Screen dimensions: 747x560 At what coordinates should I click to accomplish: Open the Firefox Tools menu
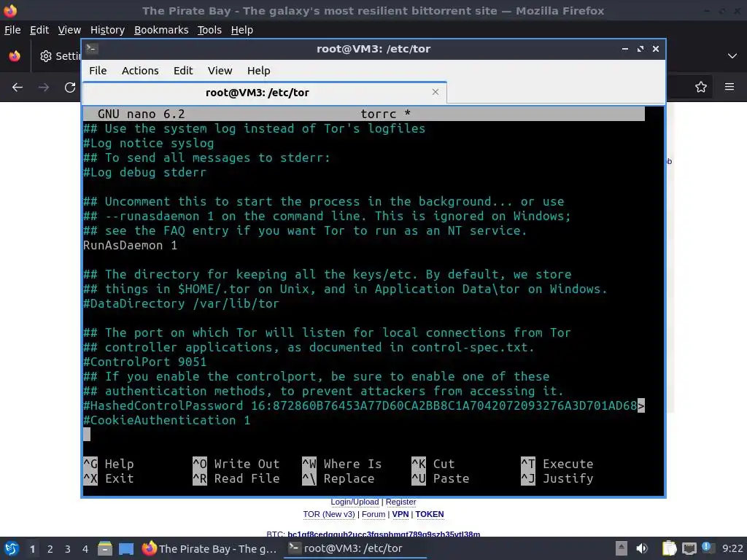pos(209,30)
